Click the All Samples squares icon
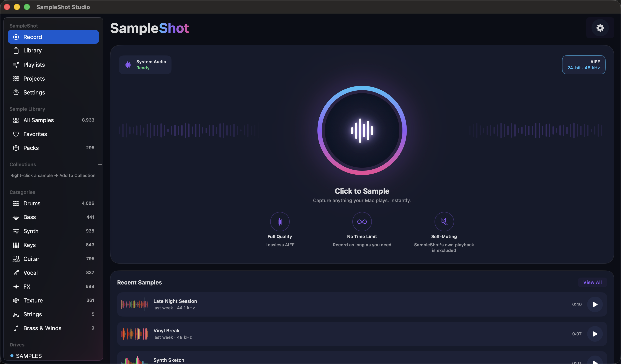621x364 pixels. [16, 120]
